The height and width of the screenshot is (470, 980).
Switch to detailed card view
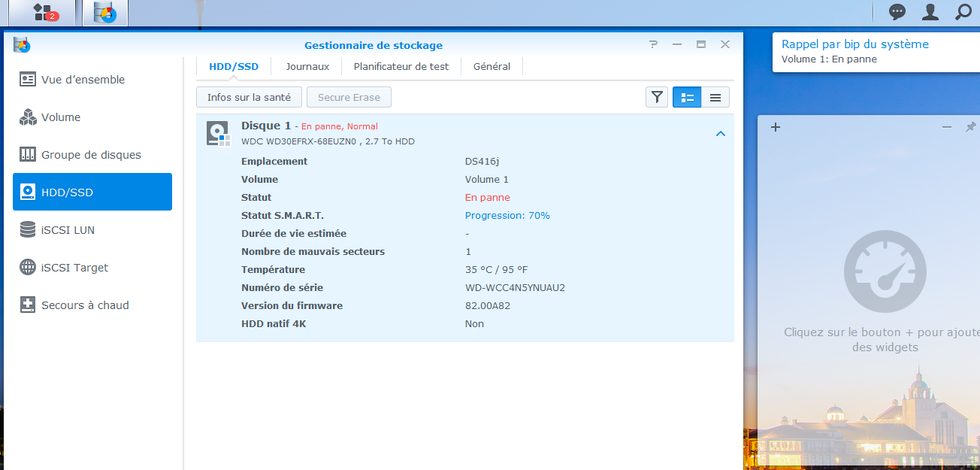tap(687, 97)
